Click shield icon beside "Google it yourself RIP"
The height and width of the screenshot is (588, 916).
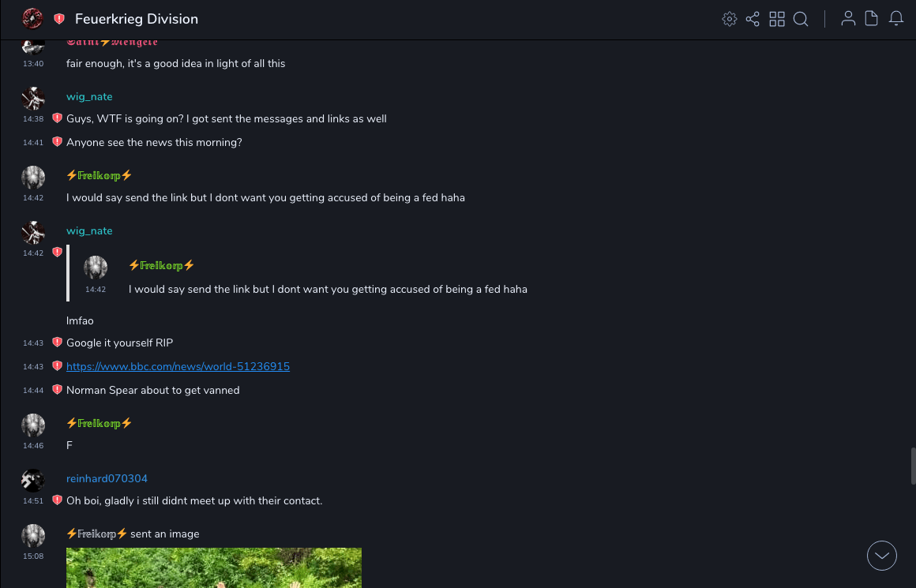pos(57,343)
